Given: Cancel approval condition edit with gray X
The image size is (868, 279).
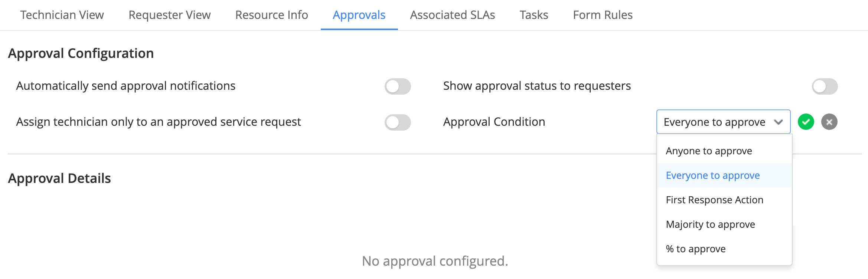Looking at the screenshot, I should (829, 122).
